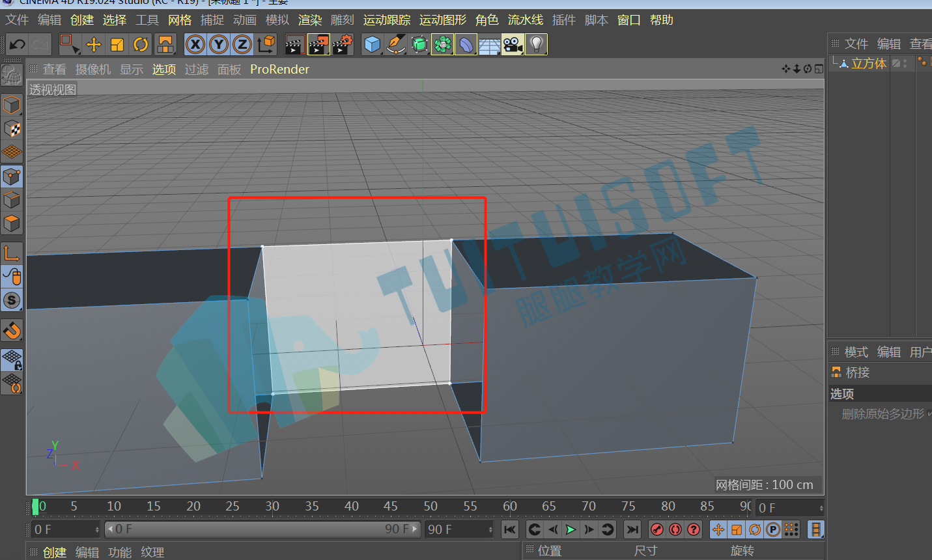Toggle Z-axis lock
Screen dimensions: 932x560
[242, 44]
